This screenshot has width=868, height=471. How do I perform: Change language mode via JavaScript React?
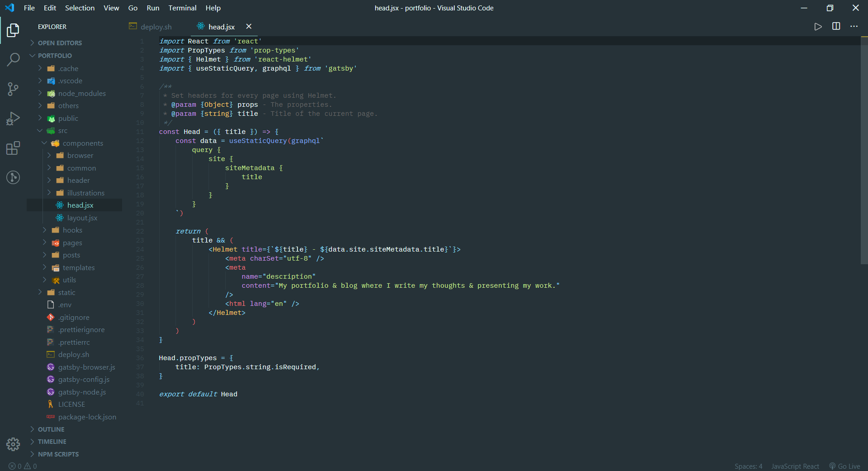pyautogui.click(x=795, y=466)
